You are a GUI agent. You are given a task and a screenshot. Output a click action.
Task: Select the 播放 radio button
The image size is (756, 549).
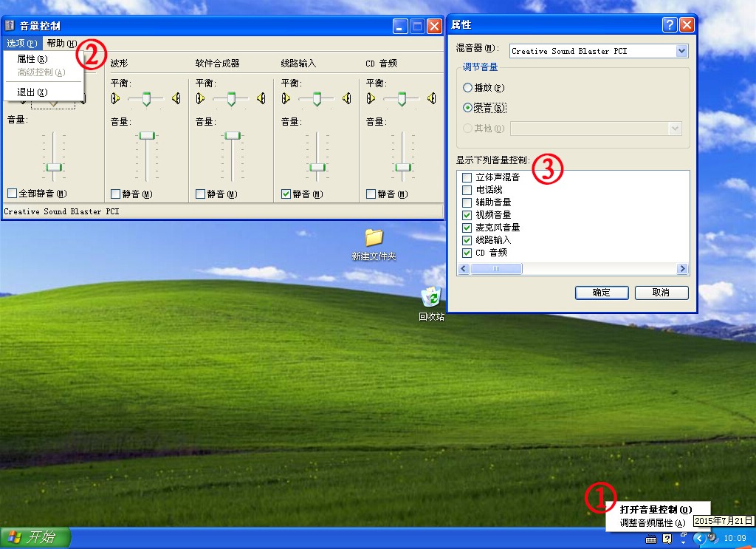tap(467, 88)
